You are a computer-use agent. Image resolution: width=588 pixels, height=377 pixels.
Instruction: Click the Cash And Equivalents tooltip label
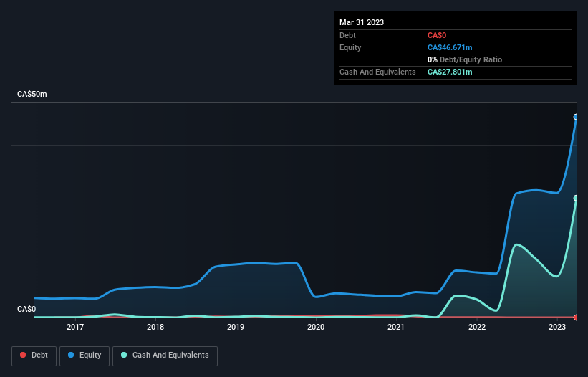tap(377, 72)
